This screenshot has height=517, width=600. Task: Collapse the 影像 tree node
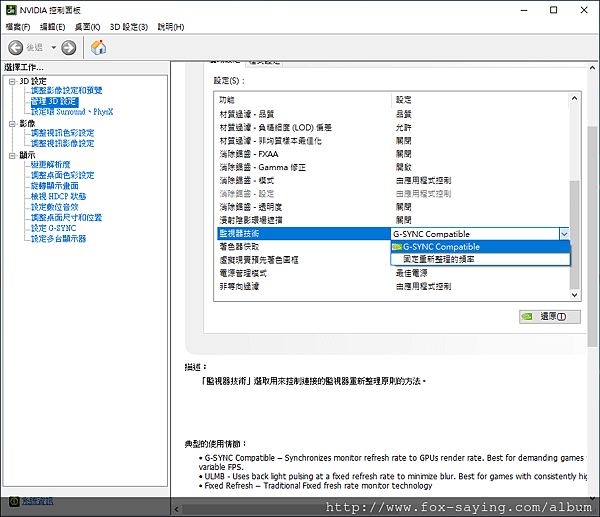pos(12,124)
